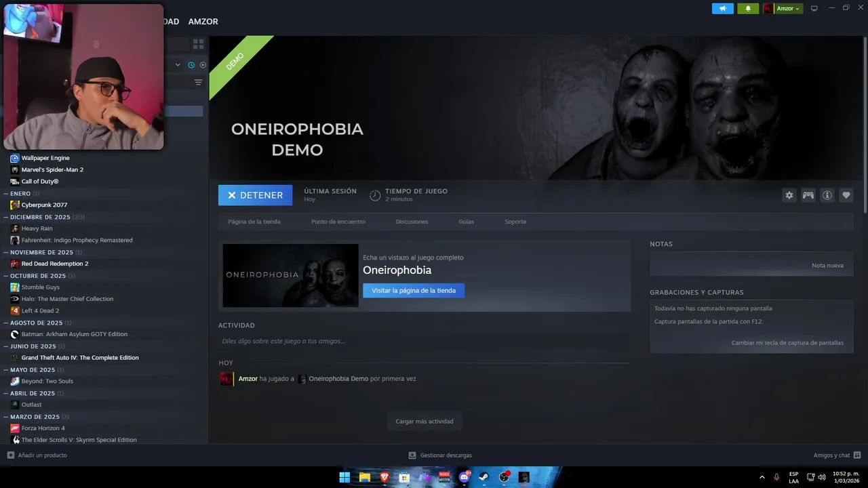Click Añadir un producto
The height and width of the screenshot is (488, 868).
click(37, 455)
